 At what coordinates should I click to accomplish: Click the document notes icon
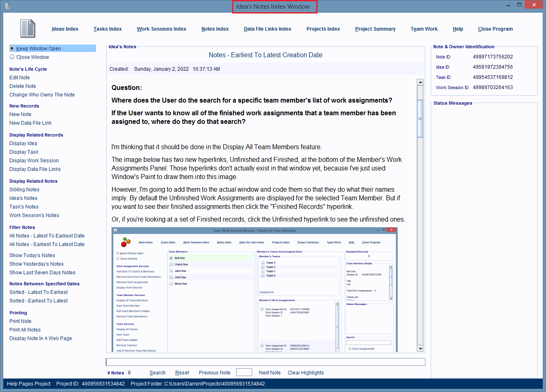click(28, 29)
